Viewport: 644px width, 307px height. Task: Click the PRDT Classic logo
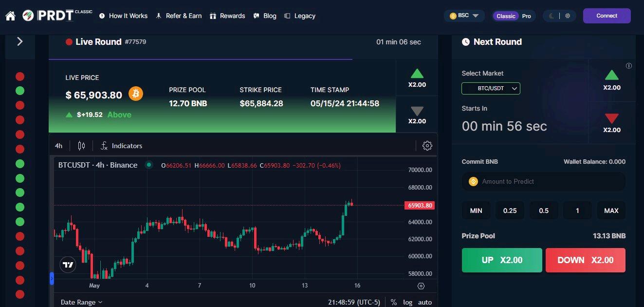(57, 16)
